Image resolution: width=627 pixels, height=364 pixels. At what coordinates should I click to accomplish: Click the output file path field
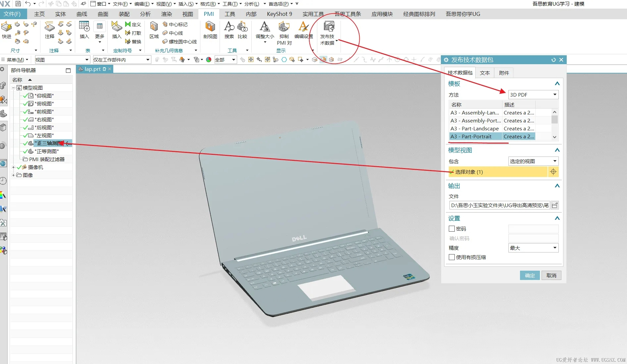(499, 205)
